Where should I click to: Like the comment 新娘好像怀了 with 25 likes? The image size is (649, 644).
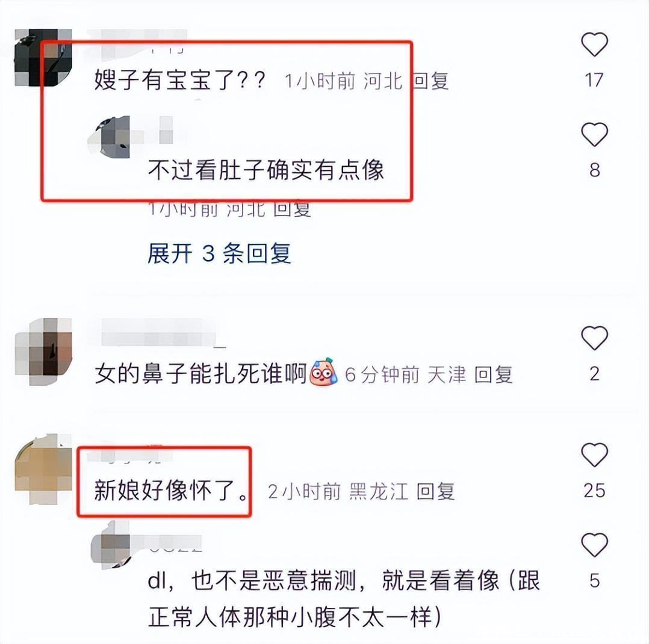click(594, 454)
